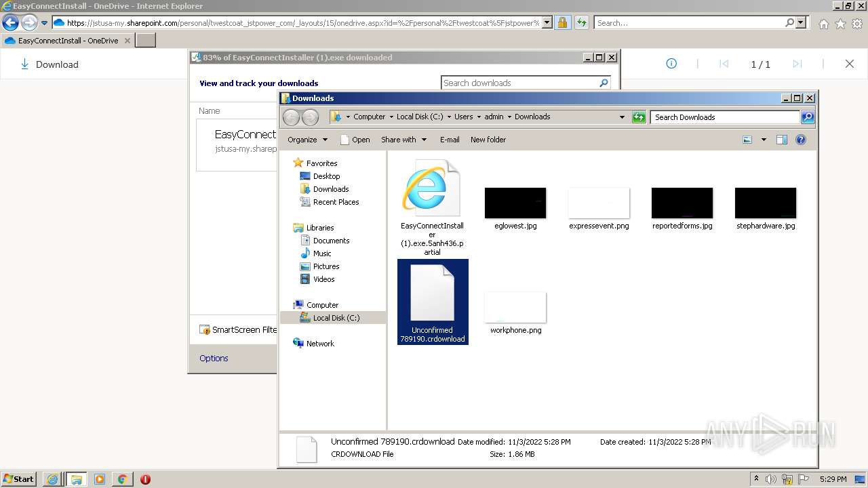Show hidden system tray icons arrow
This screenshot has height=488, width=868.
(756, 479)
